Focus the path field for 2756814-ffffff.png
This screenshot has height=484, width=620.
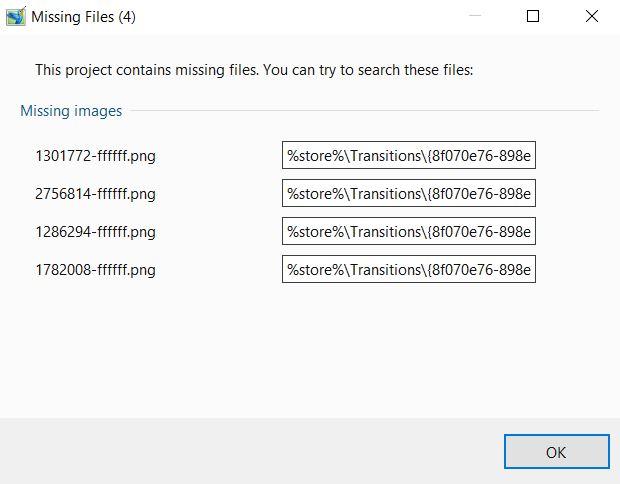click(408, 194)
